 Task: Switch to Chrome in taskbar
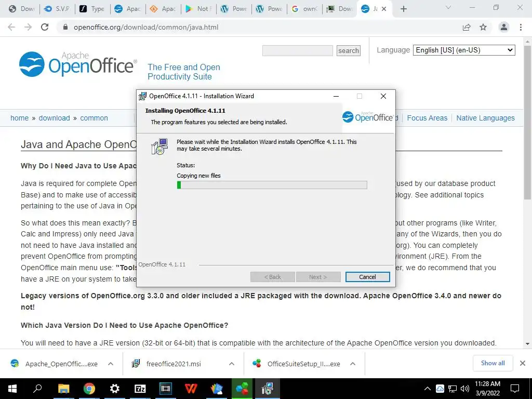89,389
